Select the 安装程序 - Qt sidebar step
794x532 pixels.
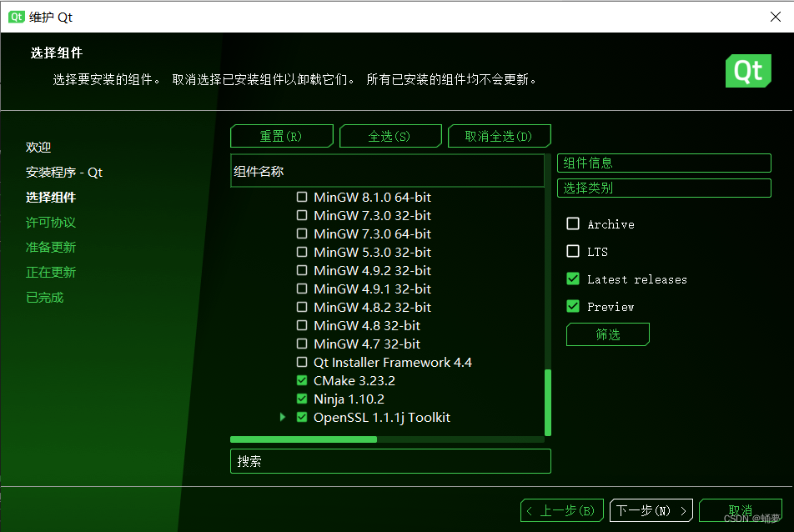[64, 172]
